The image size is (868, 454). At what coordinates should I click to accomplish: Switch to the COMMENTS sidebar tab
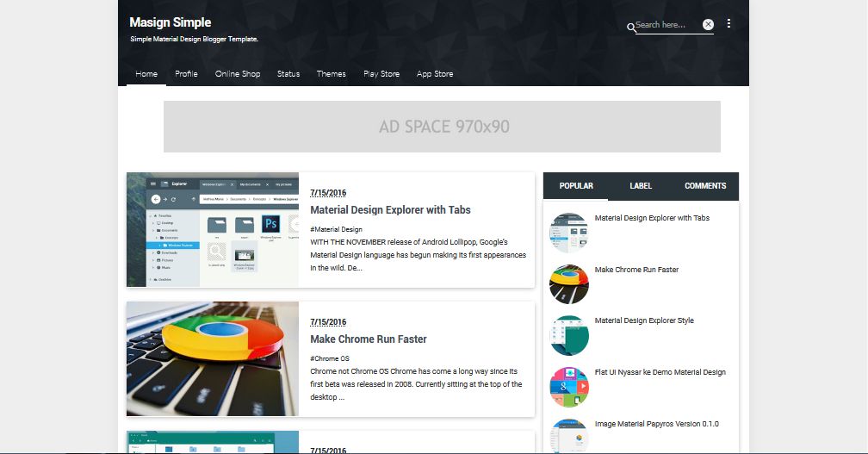pyautogui.click(x=705, y=186)
